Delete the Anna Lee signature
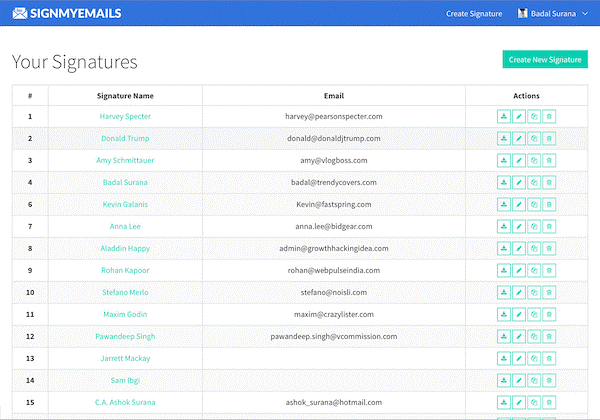Screen dimensions: 600x420 click(x=549, y=226)
